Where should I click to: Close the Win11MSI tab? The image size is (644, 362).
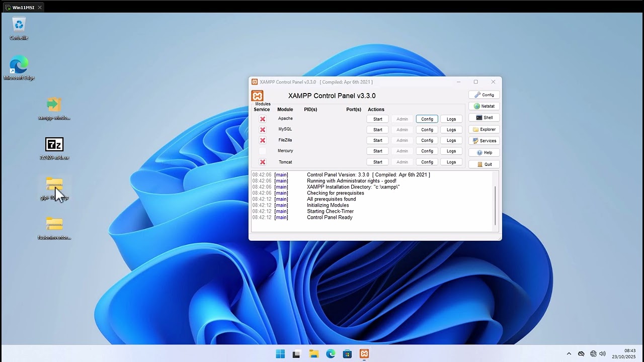[x=40, y=8]
